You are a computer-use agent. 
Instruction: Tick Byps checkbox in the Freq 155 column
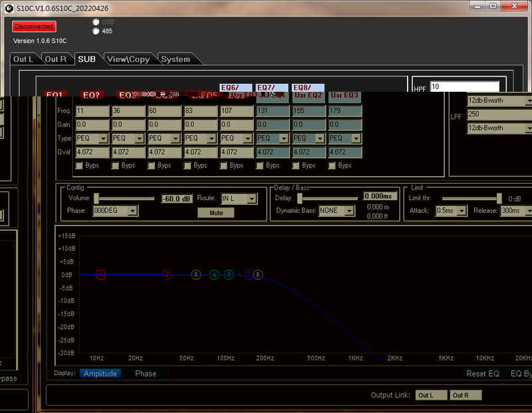click(x=295, y=166)
